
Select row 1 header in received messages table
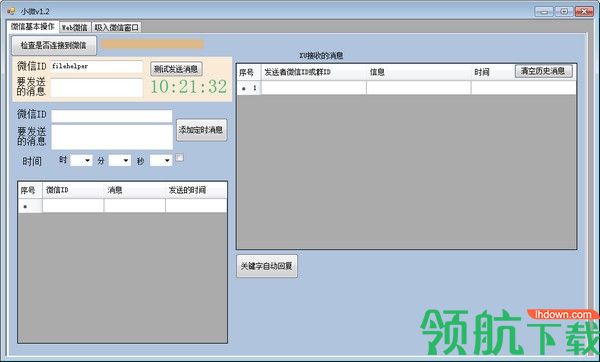249,88
